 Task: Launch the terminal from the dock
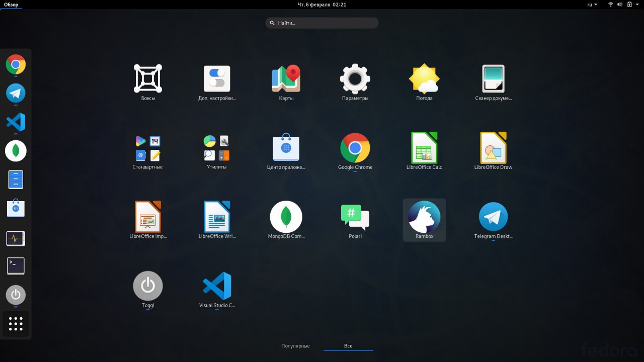tap(16, 266)
